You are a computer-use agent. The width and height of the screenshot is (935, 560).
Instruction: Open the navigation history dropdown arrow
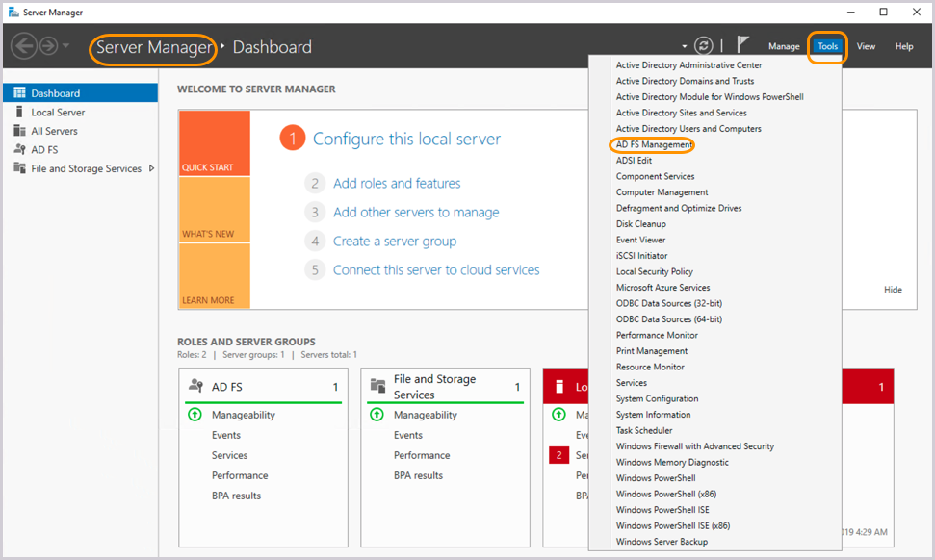(x=65, y=46)
